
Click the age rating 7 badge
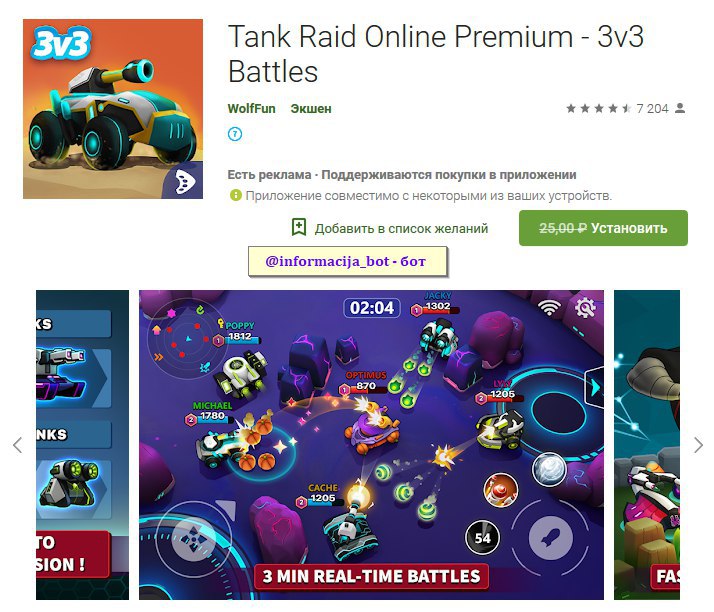pos(235,134)
